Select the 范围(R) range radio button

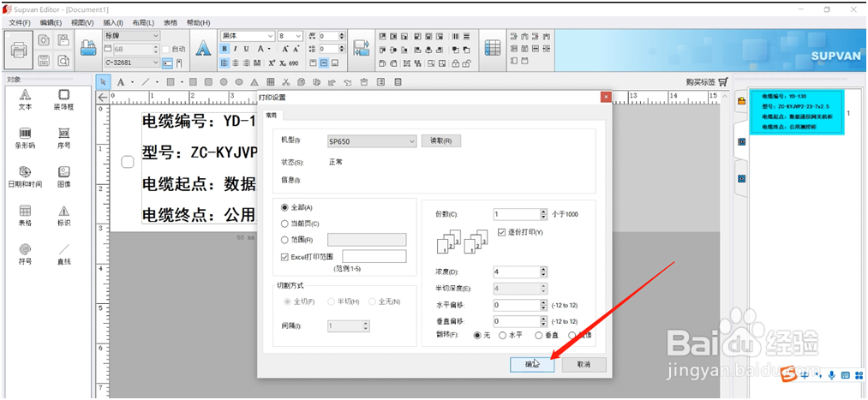point(284,240)
